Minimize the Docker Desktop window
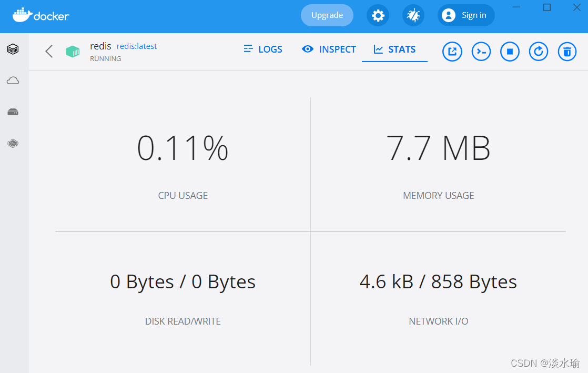The image size is (588, 373). point(516,7)
